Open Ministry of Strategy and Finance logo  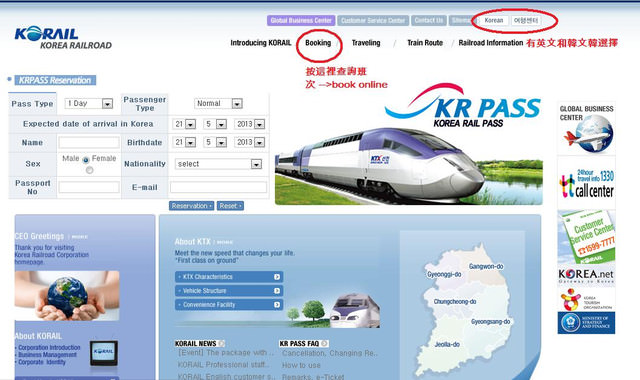pyautogui.click(x=587, y=323)
